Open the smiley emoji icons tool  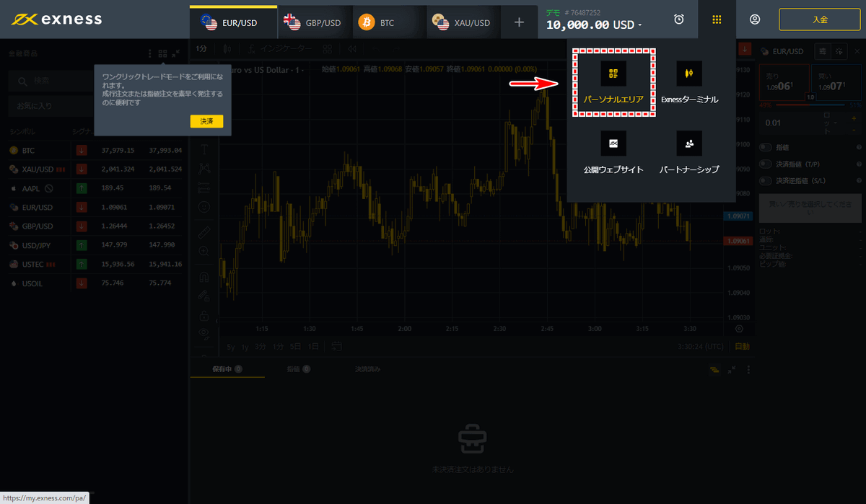[205, 207]
